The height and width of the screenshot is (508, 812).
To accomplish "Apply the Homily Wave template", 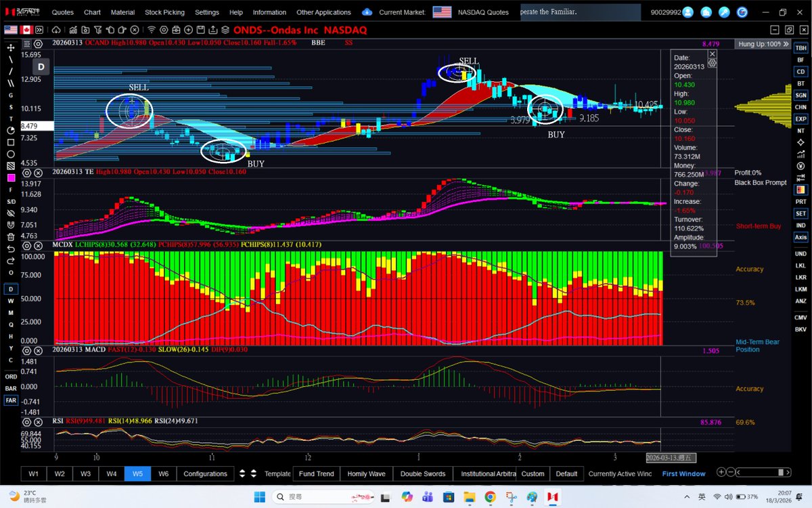I will (x=366, y=473).
